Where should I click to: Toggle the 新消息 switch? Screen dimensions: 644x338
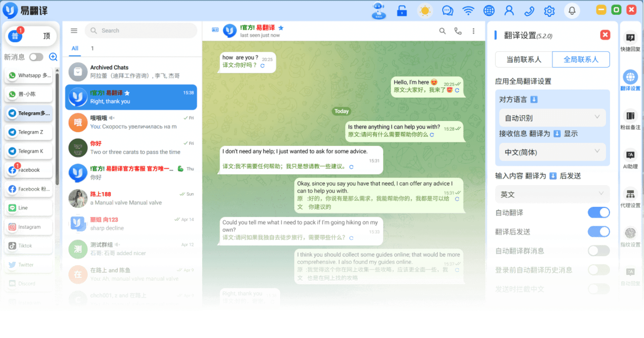click(36, 57)
